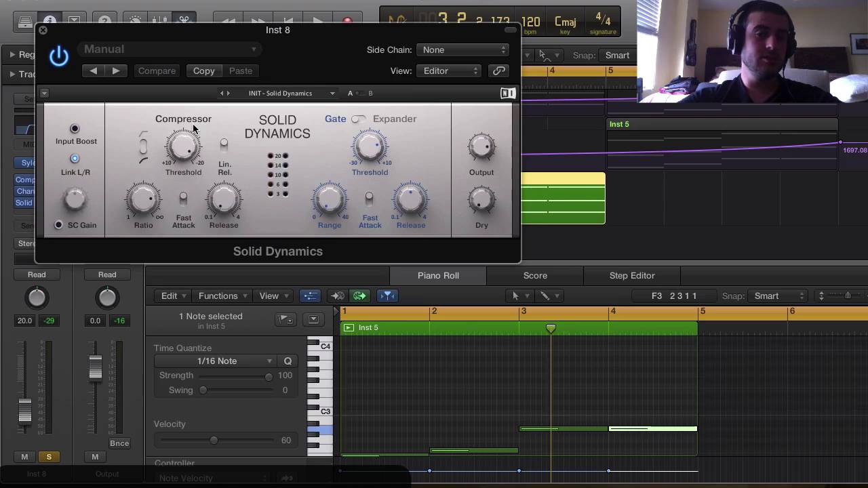Click the Inst 5 region play icon
Viewport: 868px width, 488px height.
349,327
